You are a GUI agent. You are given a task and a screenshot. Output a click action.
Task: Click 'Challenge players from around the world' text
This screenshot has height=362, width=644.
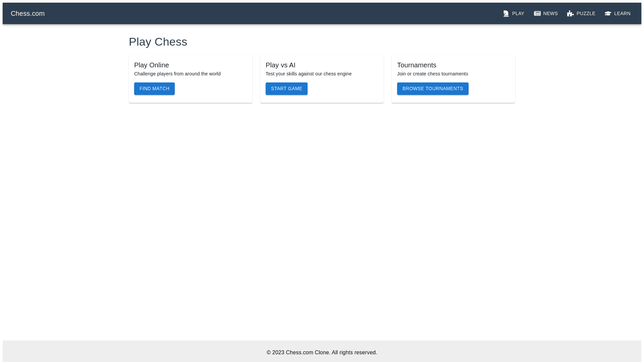pyautogui.click(x=177, y=74)
